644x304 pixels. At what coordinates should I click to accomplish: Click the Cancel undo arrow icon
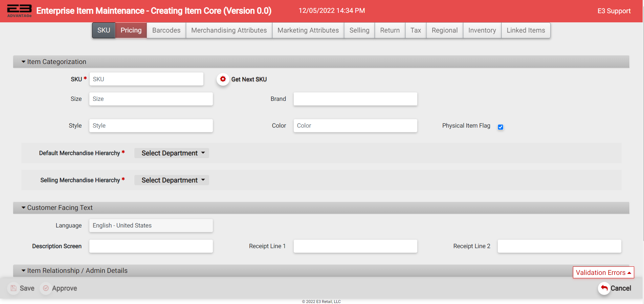coord(604,288)
